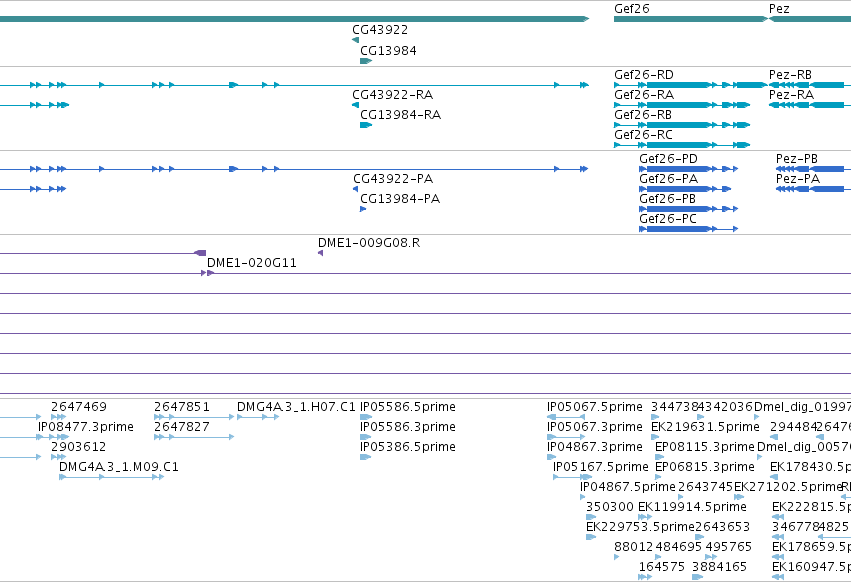This screenshot has width=851, height=582.
Task: Click EST feature 484695
Action: click(x=658, y=558)
